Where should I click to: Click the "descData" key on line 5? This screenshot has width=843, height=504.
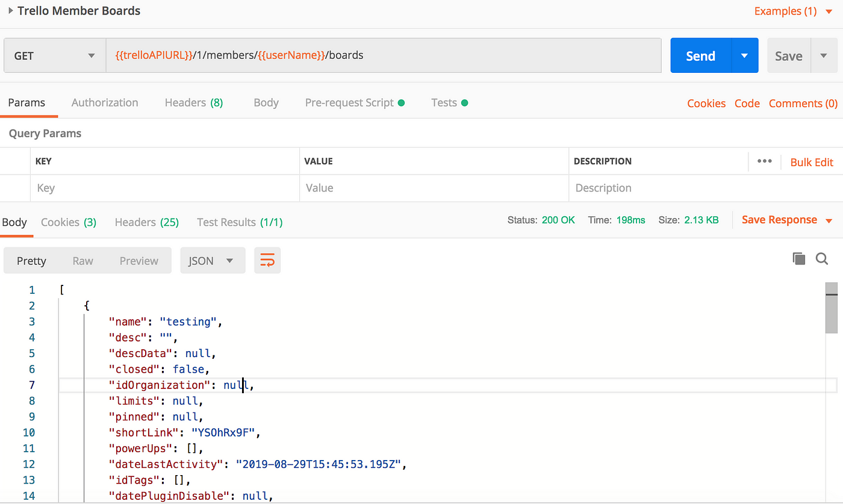[140, 353]
